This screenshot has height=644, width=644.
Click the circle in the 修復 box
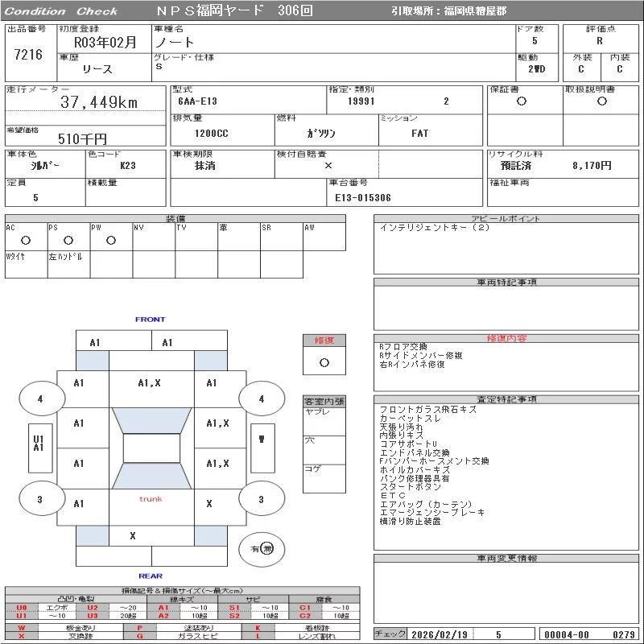pyautogui.click(x=324, y=363)
